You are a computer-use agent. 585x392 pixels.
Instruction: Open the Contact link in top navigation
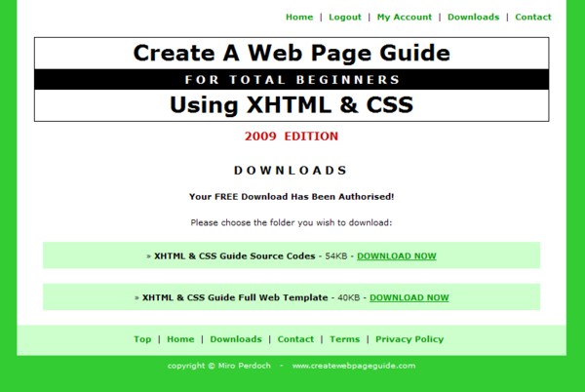pyautogui.click(x=532, y=18)
